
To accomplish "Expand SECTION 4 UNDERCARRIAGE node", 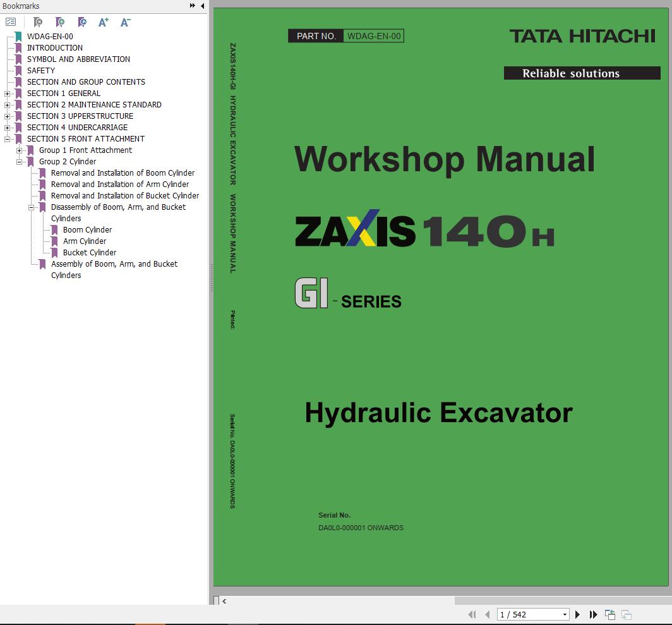I will pyautogui.click(x=7, y=128).
